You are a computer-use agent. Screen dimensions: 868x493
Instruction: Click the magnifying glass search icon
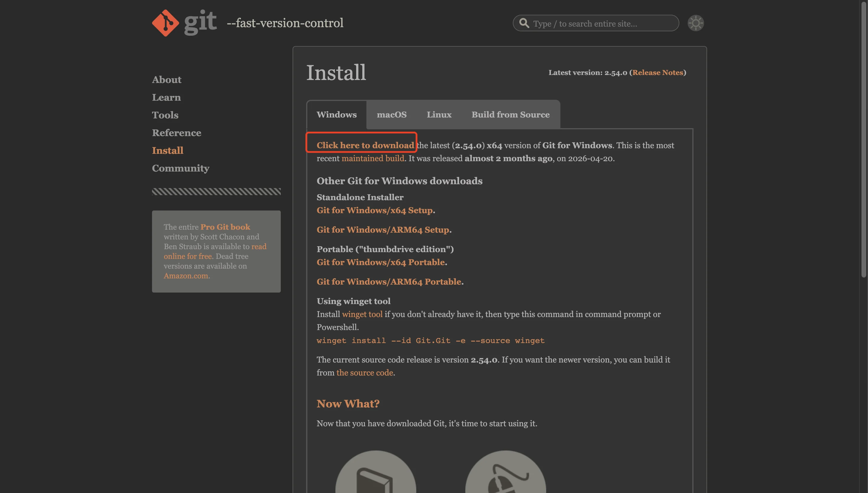[x=524, y=23]
